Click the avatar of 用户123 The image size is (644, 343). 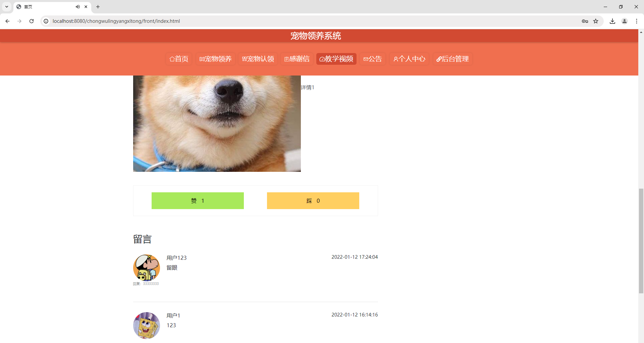147,267
